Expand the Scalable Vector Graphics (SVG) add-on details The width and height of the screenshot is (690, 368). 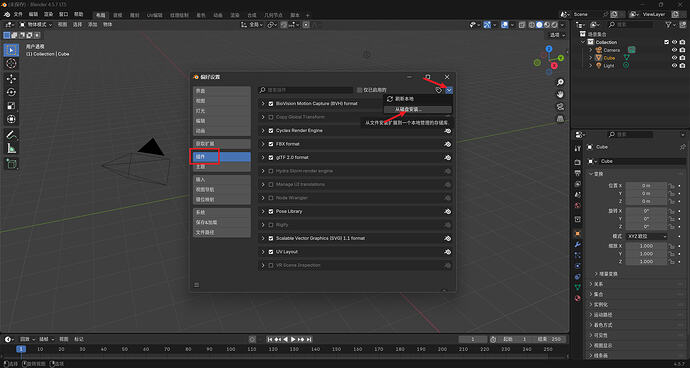click(263, 238)
